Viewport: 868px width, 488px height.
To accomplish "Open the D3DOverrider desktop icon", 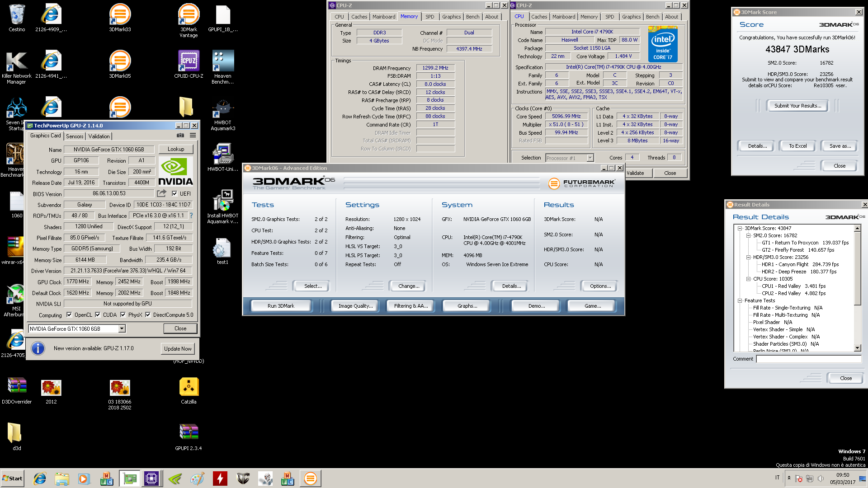I will [17, 390].
